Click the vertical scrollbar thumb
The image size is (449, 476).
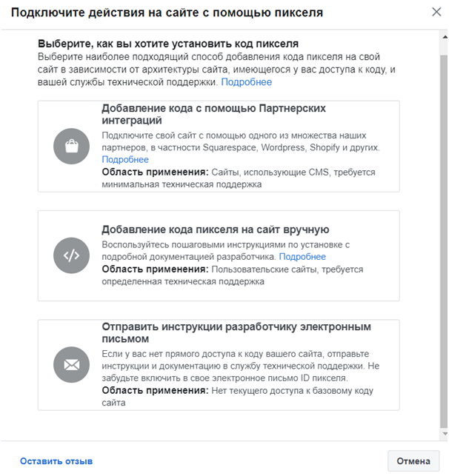point(445,241)
